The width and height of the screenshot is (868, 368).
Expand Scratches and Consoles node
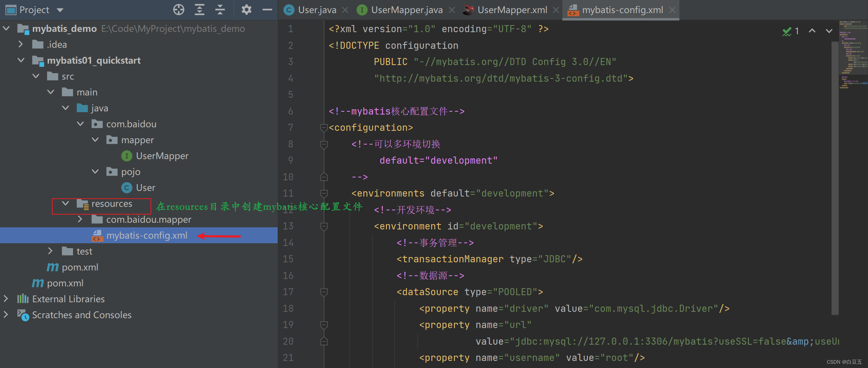(6, 315)
